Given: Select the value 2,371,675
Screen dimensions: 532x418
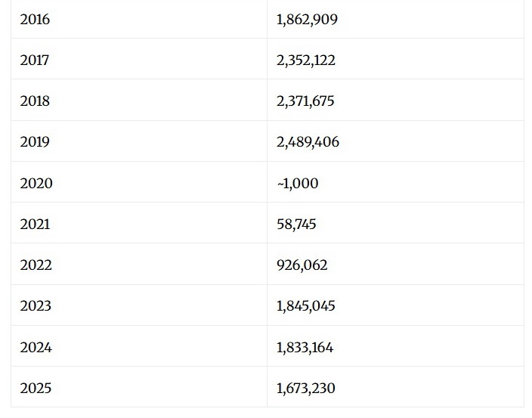Looking at the screenshot, I should [305, 101].
